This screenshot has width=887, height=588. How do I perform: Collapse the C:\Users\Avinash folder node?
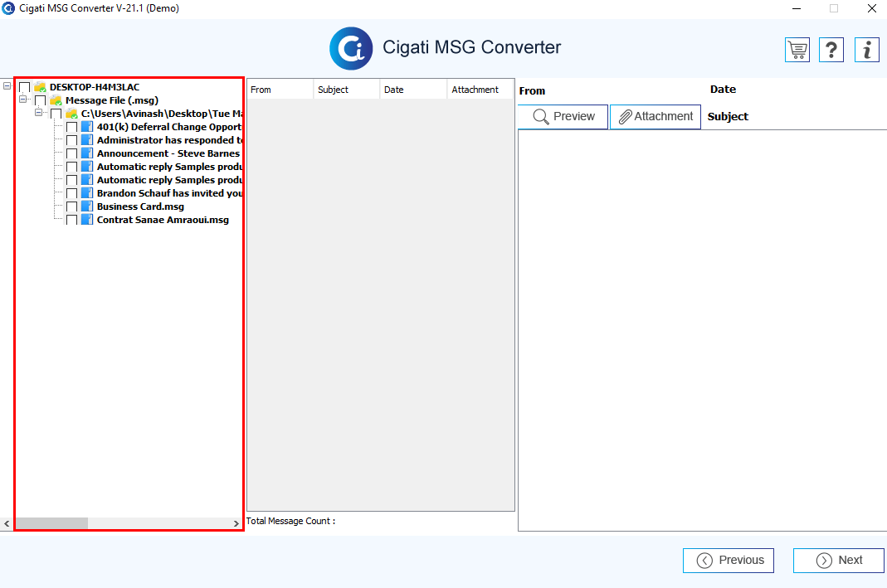point(38,113)
